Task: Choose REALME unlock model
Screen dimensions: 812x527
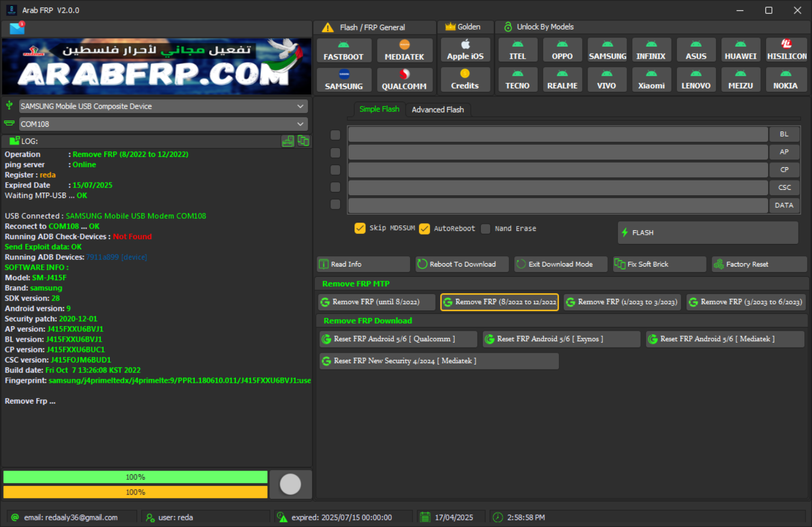Action: pos(562,80)
